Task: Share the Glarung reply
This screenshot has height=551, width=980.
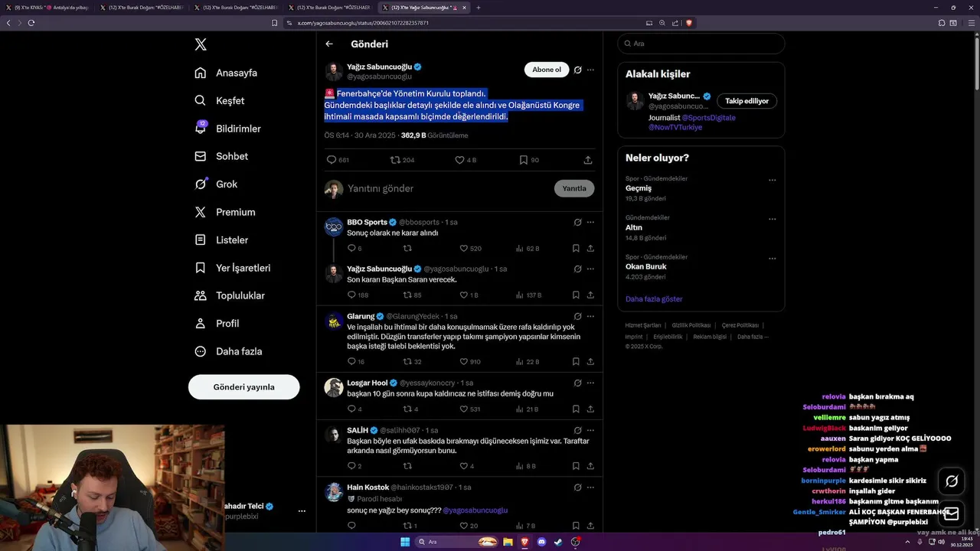Action: tap(590, 361)
